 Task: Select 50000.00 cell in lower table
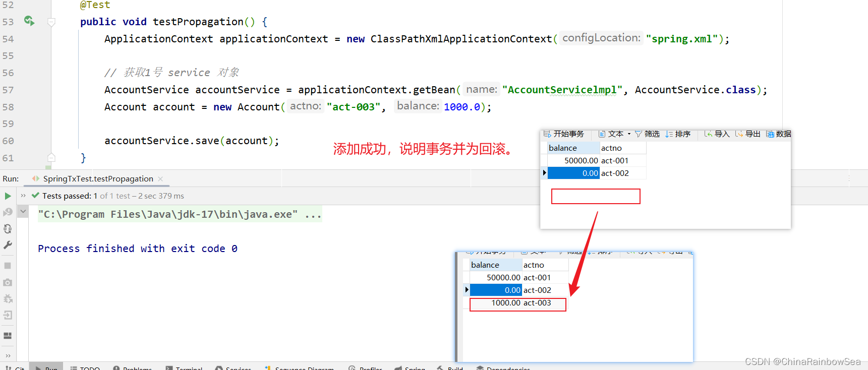[496, 277]
